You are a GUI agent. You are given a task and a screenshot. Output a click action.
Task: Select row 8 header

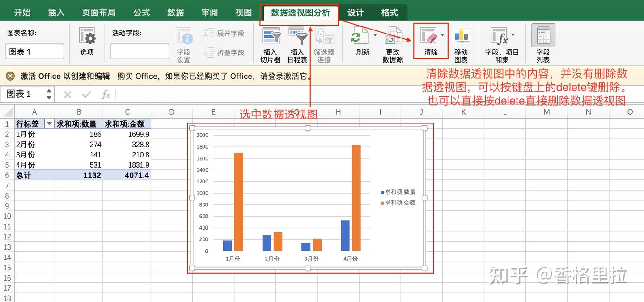7,196
